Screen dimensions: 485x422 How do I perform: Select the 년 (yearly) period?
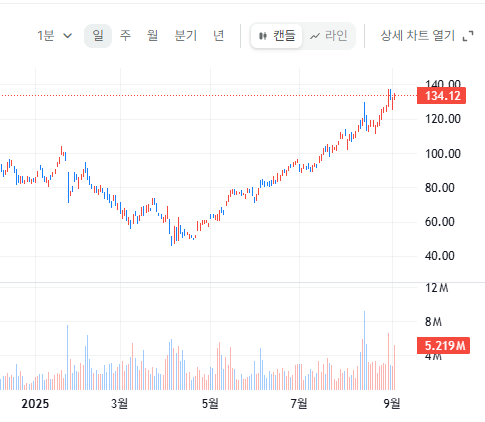click(x=218, y=35)
